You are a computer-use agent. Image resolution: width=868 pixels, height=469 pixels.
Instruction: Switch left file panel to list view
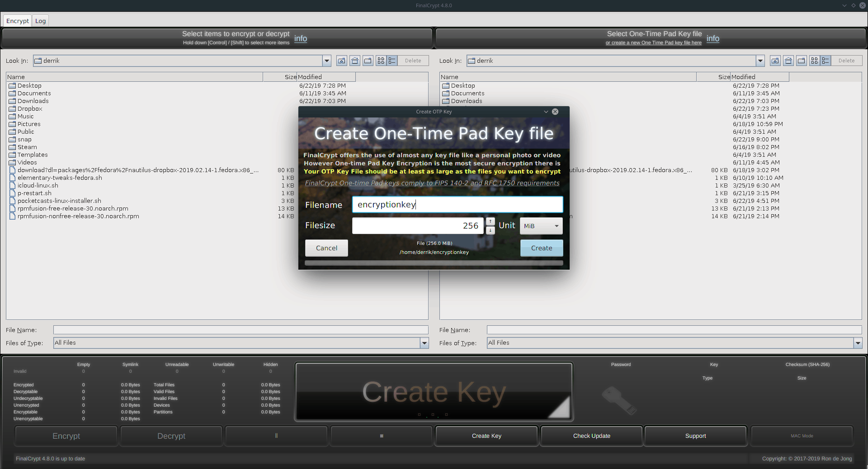381,61
